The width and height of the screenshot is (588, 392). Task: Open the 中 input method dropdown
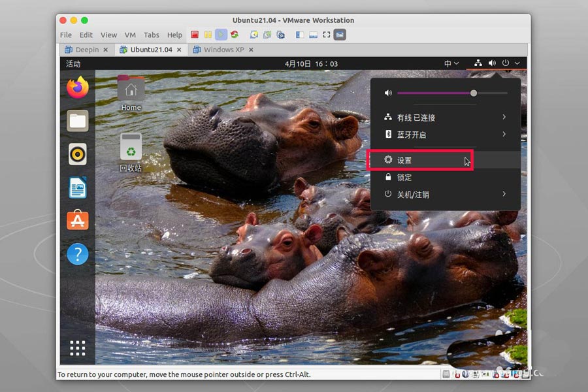[x=450, y=63]
